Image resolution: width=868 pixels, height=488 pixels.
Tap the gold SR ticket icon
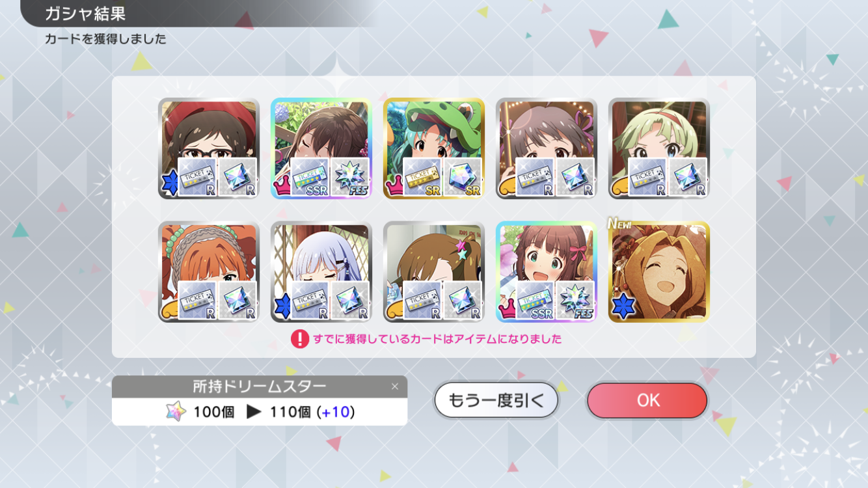422,177
